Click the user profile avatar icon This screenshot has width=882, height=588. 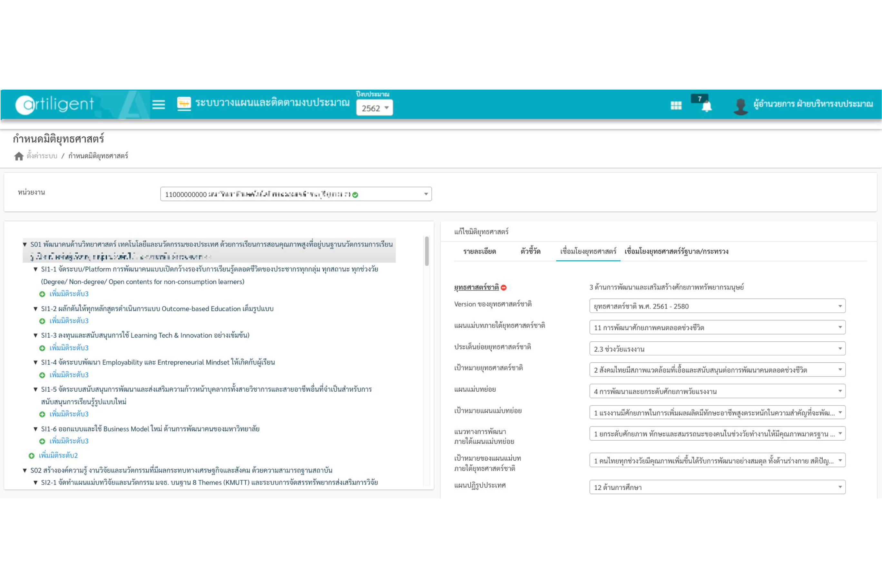coord(740,106)
